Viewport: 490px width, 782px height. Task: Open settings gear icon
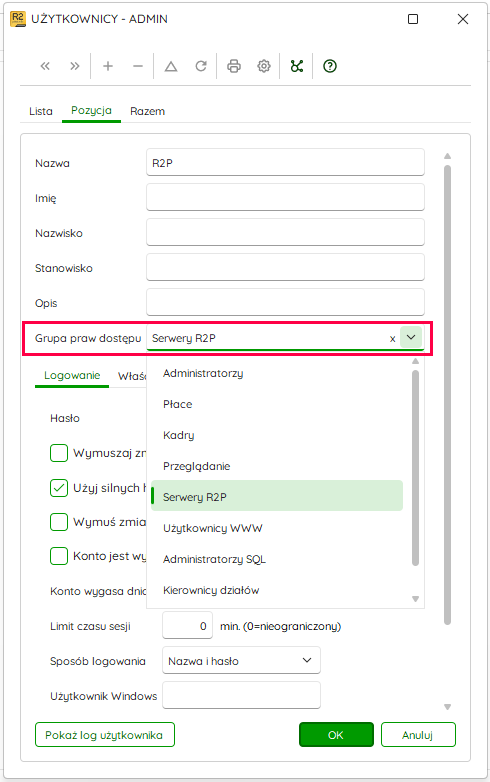coord(264,66)
